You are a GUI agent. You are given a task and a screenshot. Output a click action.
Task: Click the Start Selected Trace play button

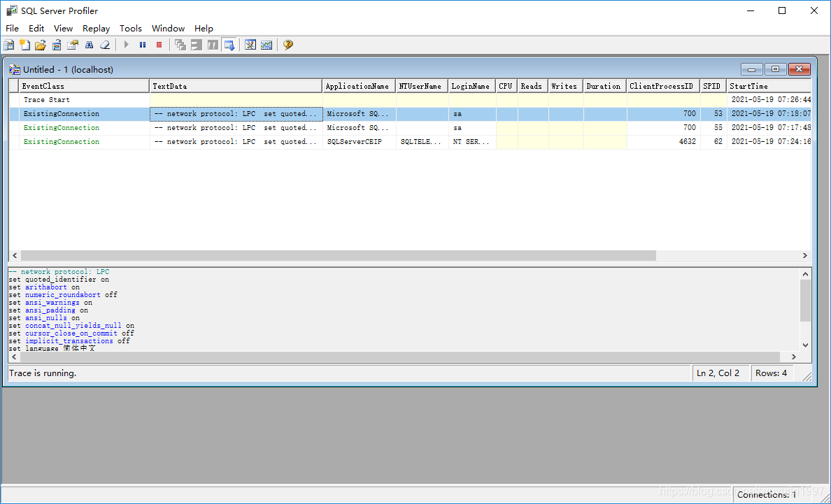(x=126, y=45)
